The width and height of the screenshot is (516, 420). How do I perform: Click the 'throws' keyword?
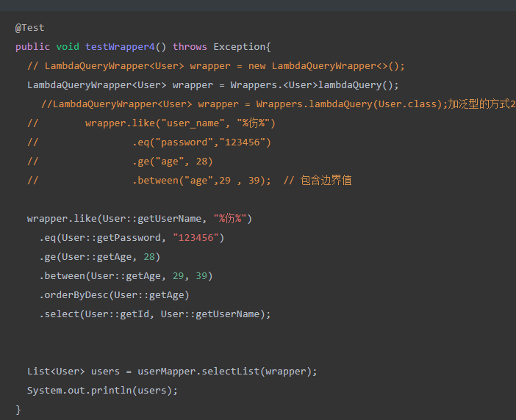(x=190, y=47)
